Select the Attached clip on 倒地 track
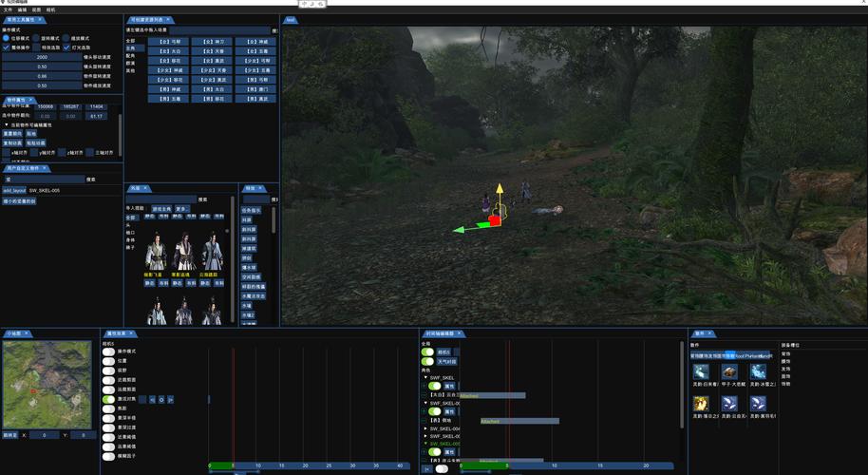 pyautogui.click(x=519, y=421)
